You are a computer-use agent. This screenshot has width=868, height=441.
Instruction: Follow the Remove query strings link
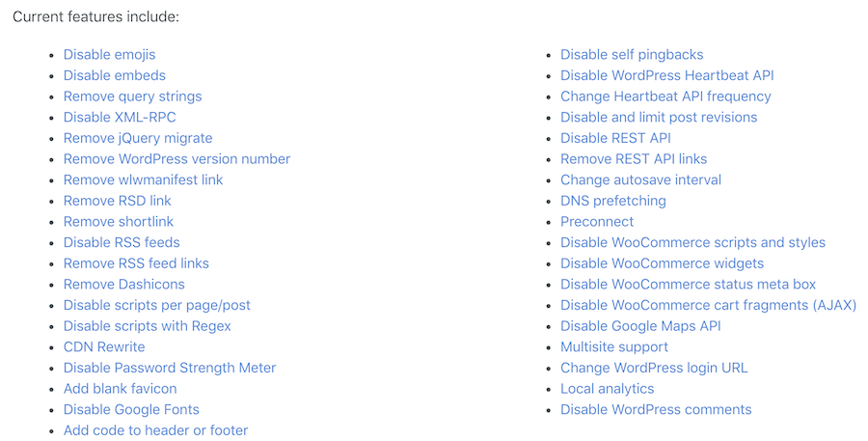coord(132,96)
